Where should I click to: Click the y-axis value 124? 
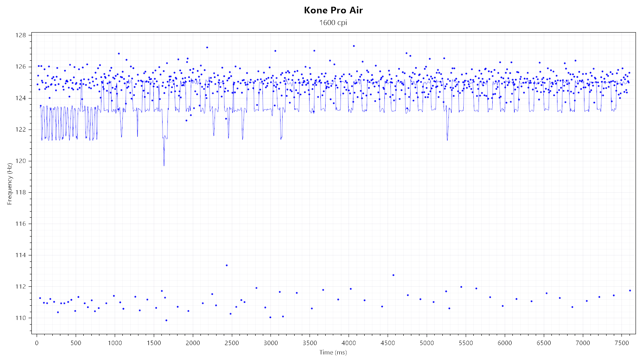[x=21, y=98]
